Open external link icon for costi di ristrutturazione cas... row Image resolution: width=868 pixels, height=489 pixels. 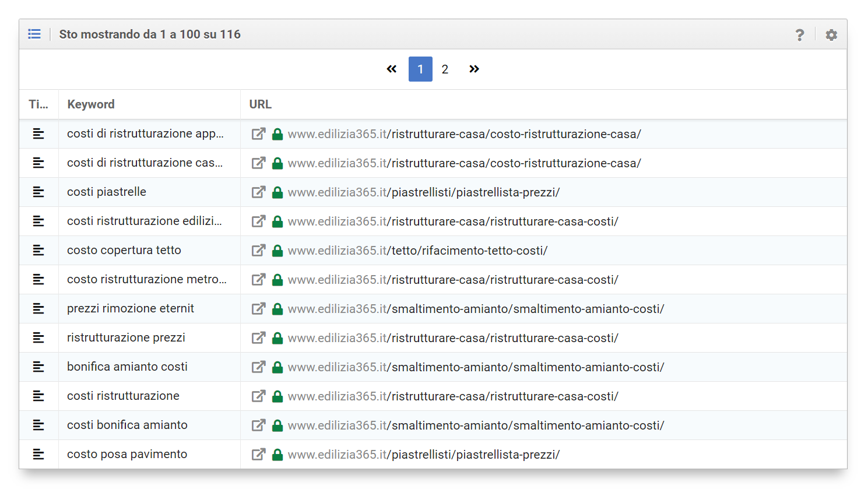click(x=258, y=163)
